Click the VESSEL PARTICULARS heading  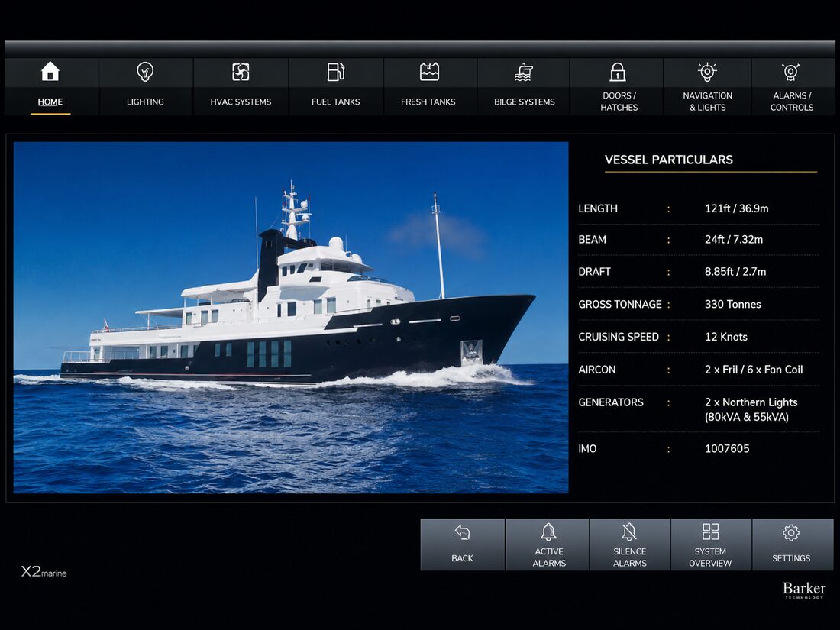click(x=669, y=160)
